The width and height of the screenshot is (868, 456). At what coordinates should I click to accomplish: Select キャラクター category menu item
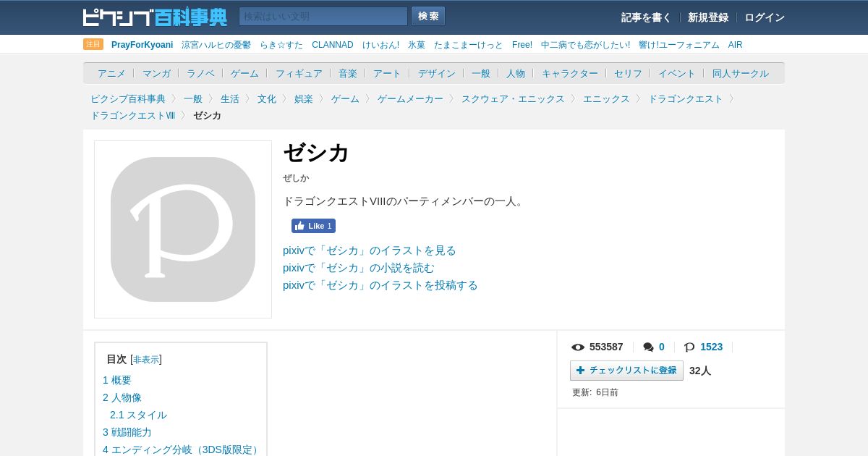coord(570,73)
